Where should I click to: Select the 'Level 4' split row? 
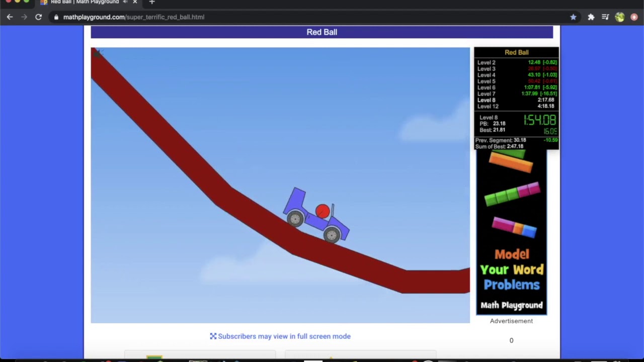pos(517,75)
